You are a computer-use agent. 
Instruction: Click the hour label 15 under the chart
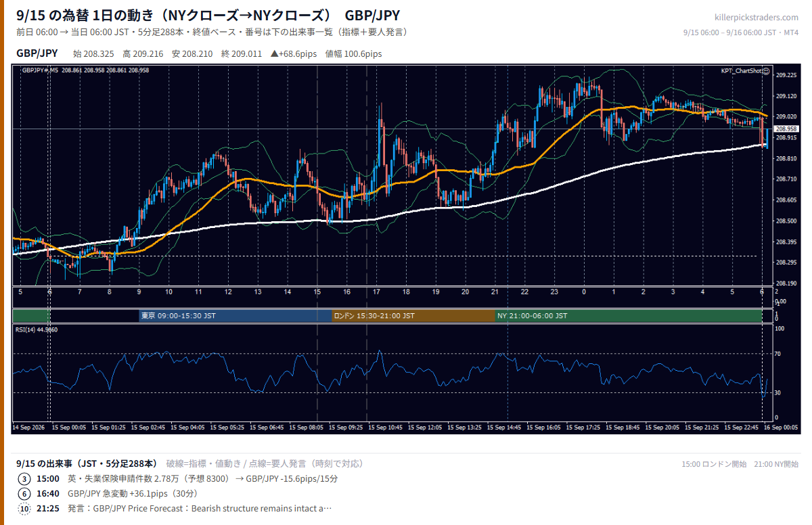point(317,292)
